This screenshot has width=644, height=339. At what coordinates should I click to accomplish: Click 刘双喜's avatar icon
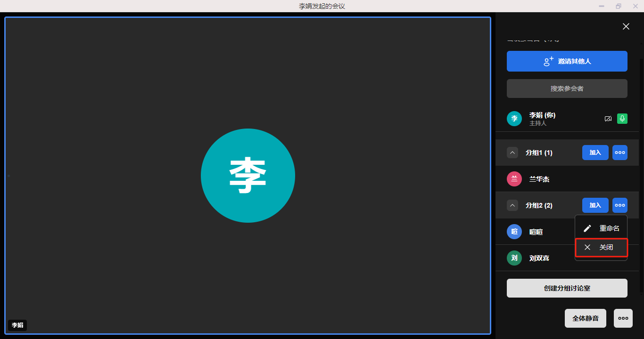click(x=514, y=258)
